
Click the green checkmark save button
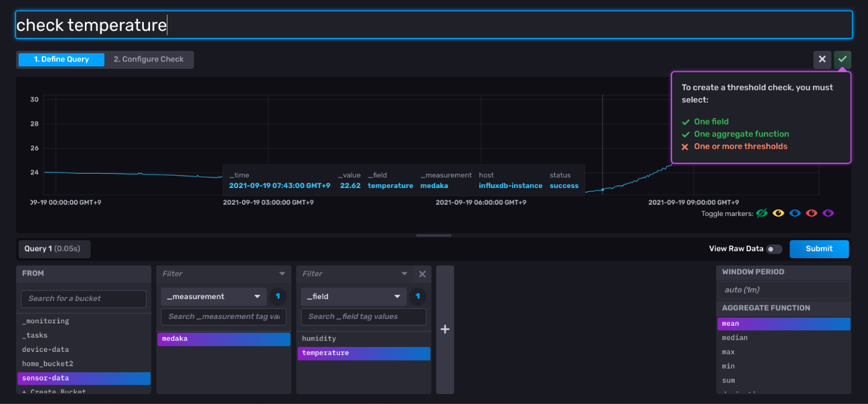tap(843, 60)
